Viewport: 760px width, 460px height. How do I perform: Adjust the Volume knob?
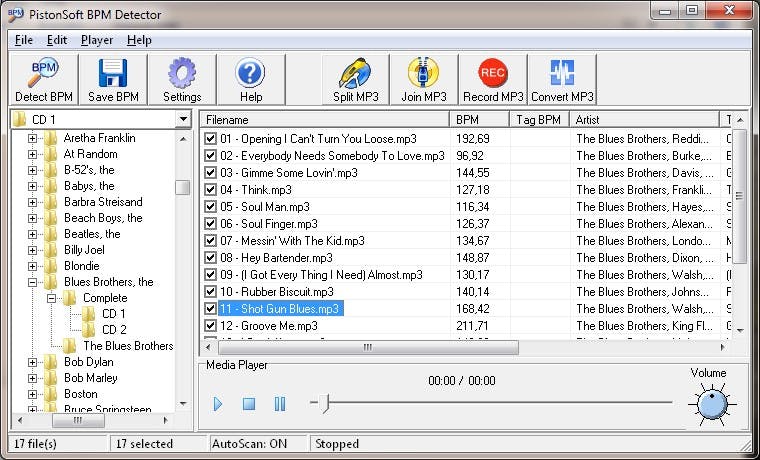coord(712,404)
